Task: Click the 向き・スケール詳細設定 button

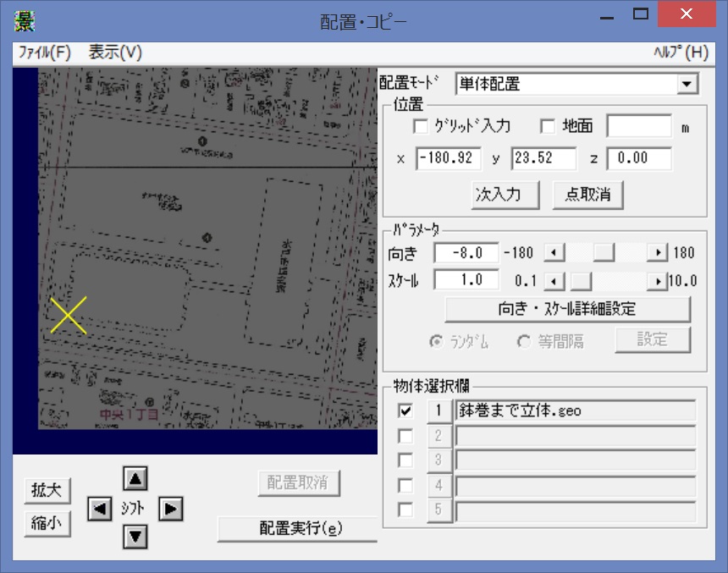Action: 567,309
